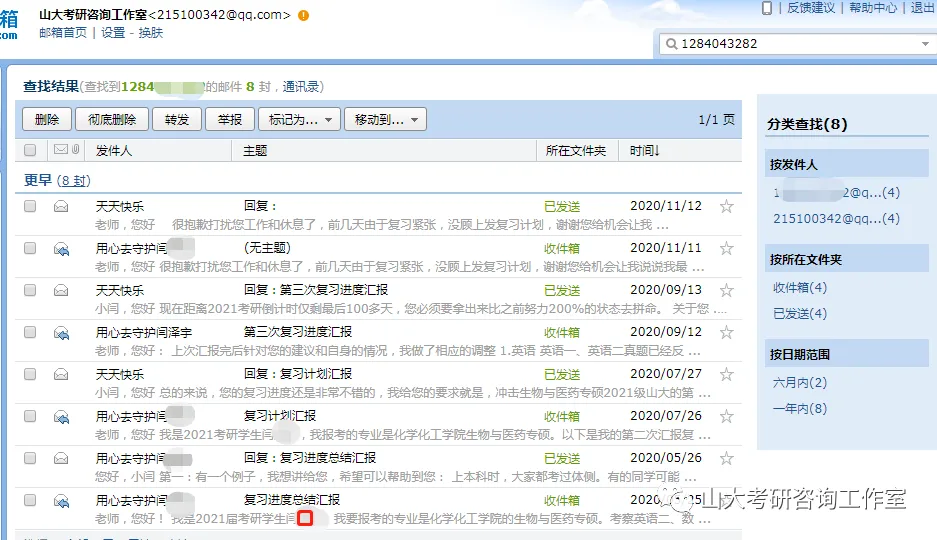Click the 举报 button

point(230,119)
